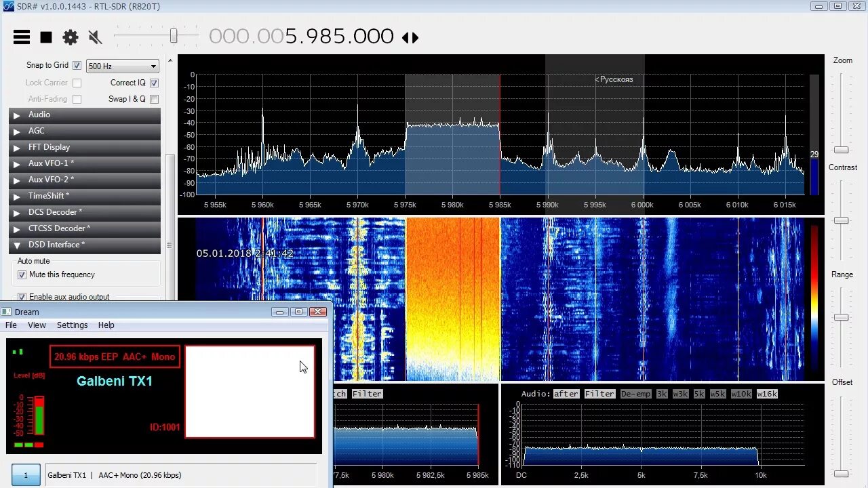
Task: Enable the Lock Carrier checkbox
Action: point(77,83)
